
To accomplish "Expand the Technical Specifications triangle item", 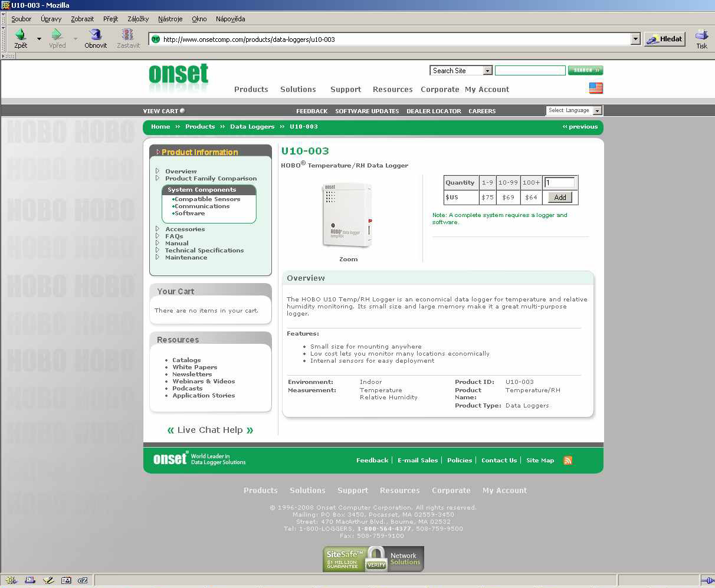I will pyautogui.click(x=158, y=250).
